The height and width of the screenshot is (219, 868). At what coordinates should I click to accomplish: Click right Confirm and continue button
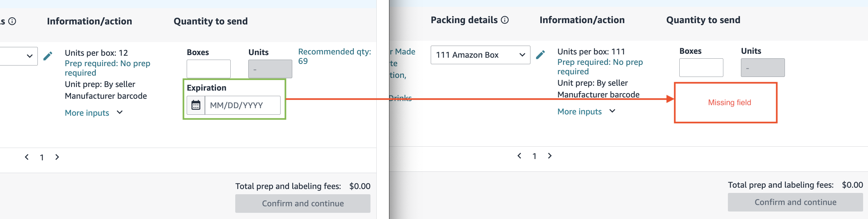795,202
